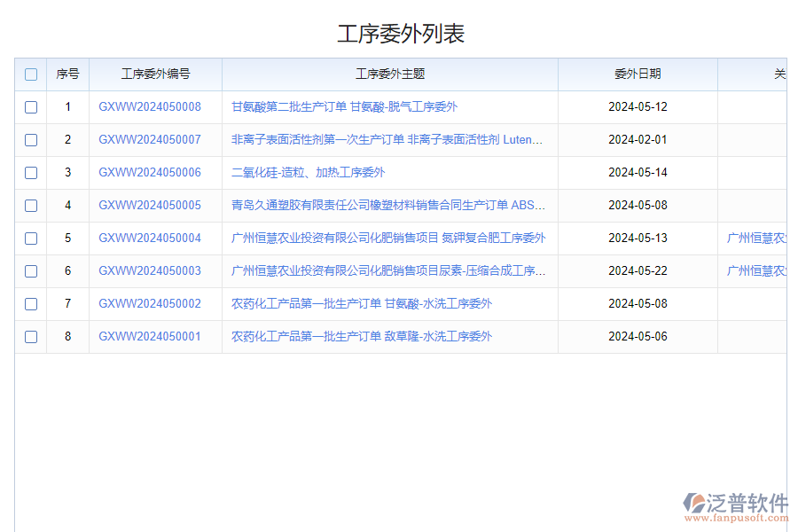The image size is (798, 532).
Task: Click the 工序委外主题 column header
Action: [x=390, y=74]
